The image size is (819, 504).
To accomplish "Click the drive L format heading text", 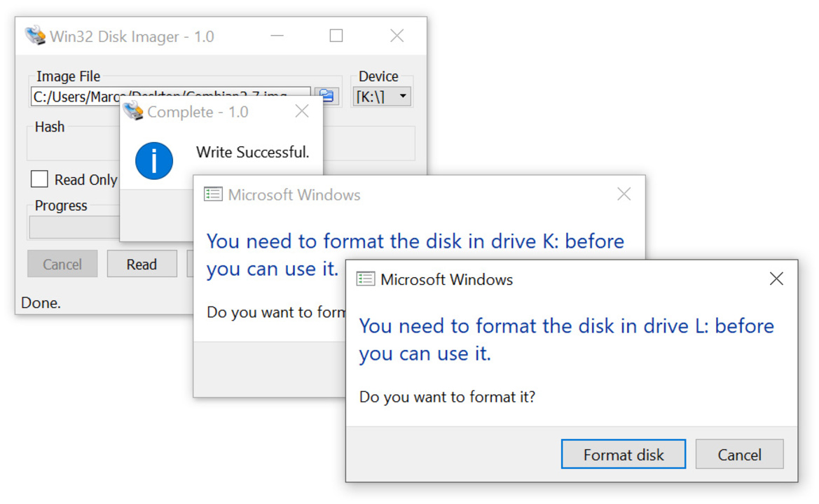I will 567,339.
